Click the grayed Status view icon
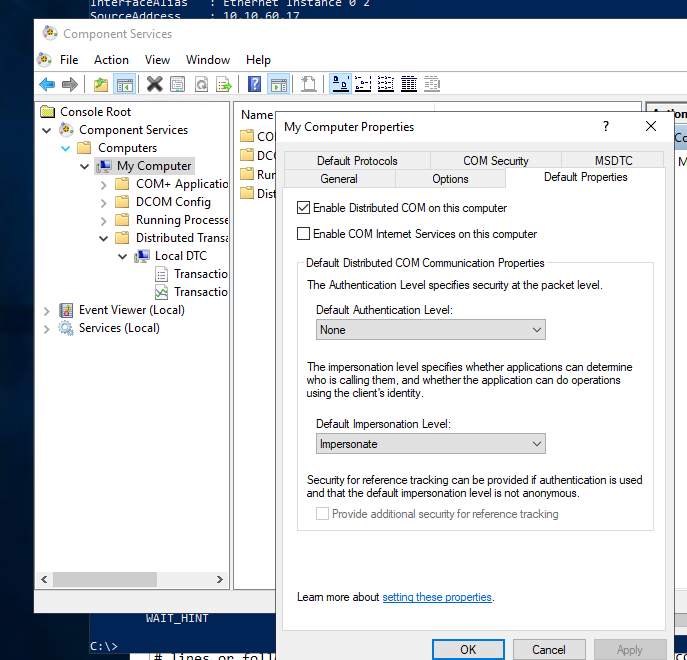 tap(432, 84)
